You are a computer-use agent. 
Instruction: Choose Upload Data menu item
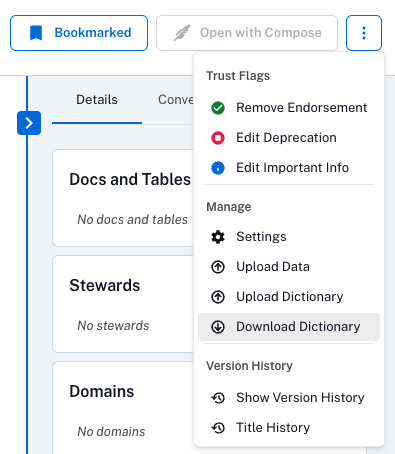click(289, 267)
